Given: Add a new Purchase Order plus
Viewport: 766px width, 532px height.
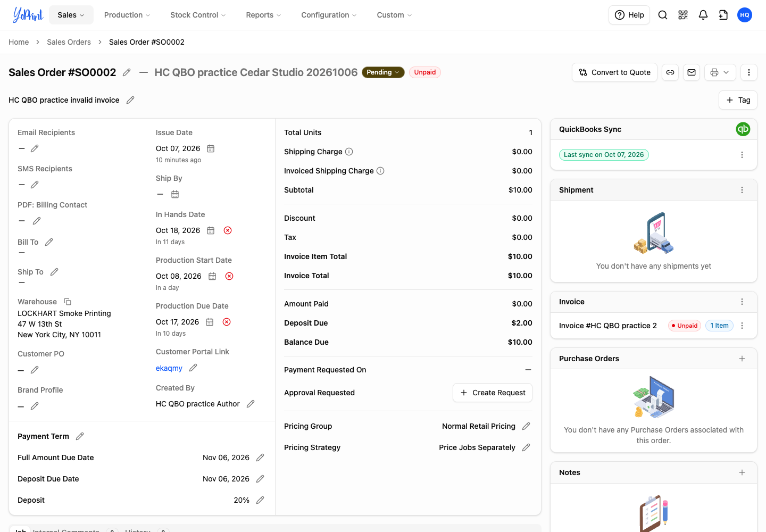Looking at the screenshot, I should tap(742, 359).
